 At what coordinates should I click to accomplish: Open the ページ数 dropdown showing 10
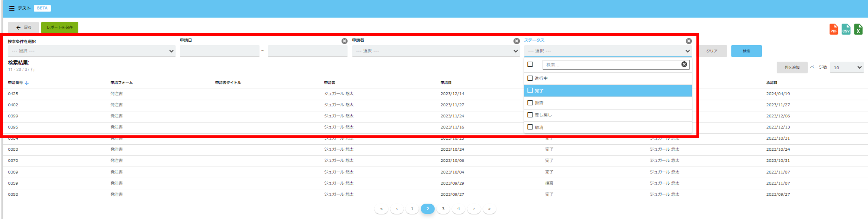[x=847, y=67]
